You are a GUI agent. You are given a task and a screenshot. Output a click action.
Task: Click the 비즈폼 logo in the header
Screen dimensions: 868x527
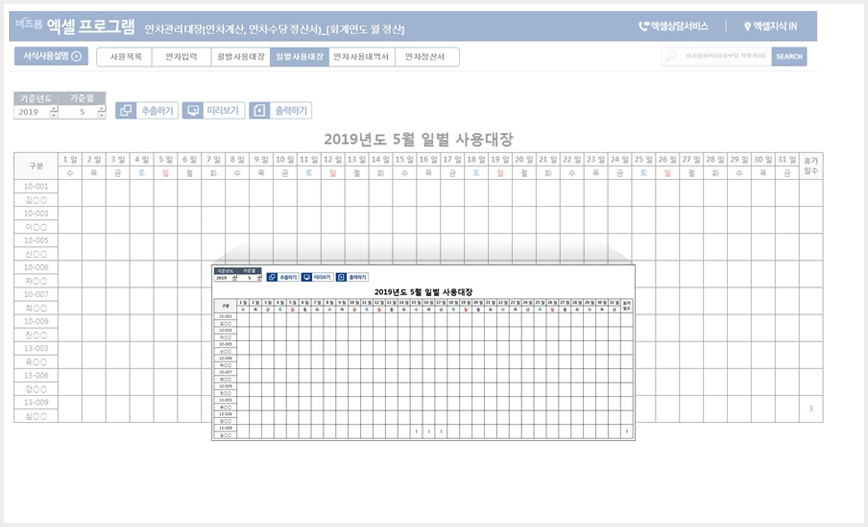coord(28,26)
